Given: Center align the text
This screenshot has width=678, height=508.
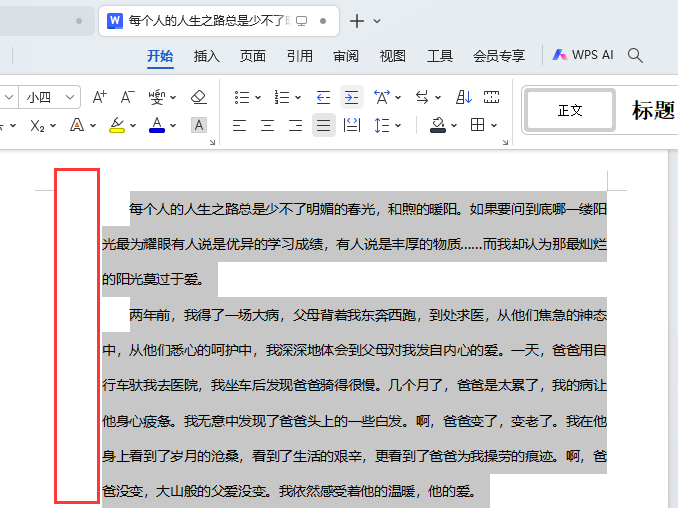Looking at the screenshot, I should pos(267,125).
